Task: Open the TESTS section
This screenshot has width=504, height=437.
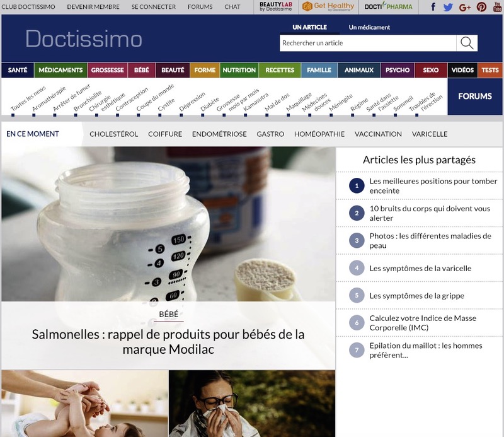Action: 490,70
